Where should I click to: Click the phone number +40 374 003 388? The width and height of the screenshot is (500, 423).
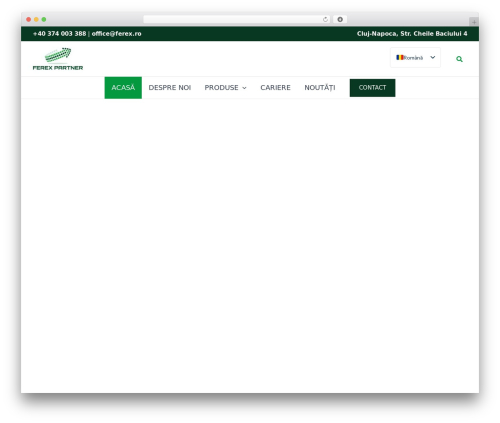tap(60, 34)
